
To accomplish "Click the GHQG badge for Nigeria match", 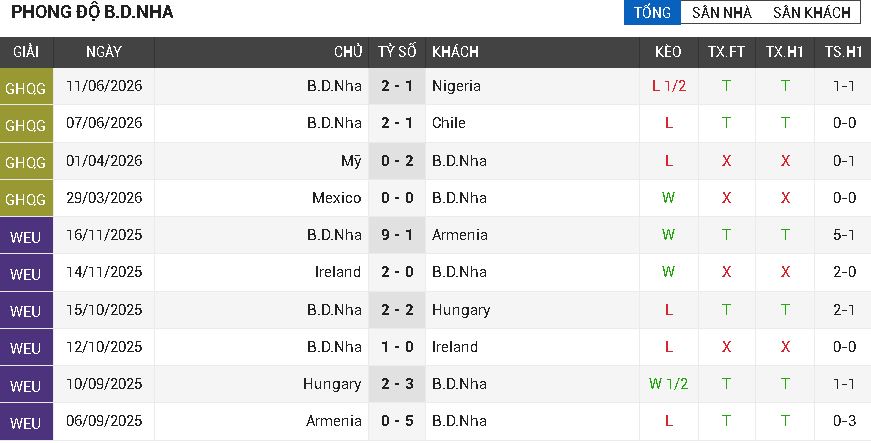I will coord(26,87).
